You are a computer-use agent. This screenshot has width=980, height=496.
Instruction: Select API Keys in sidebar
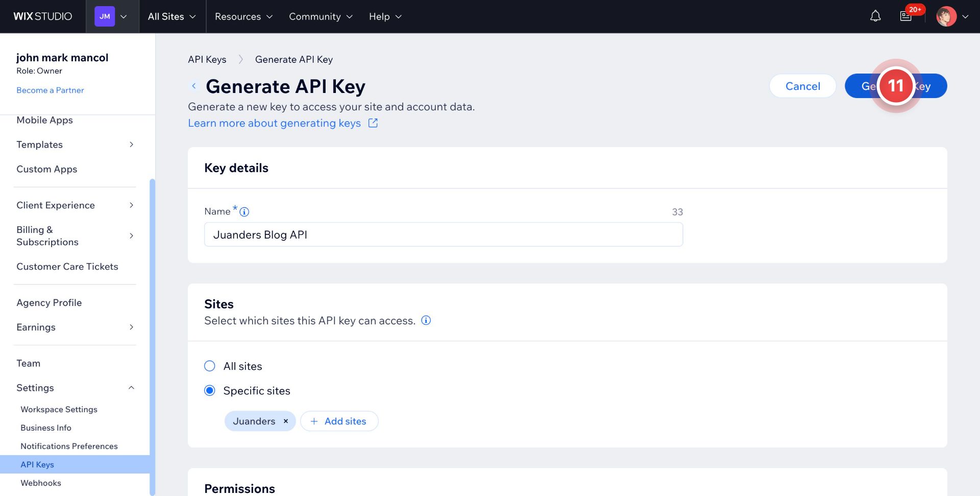[75, 464]
